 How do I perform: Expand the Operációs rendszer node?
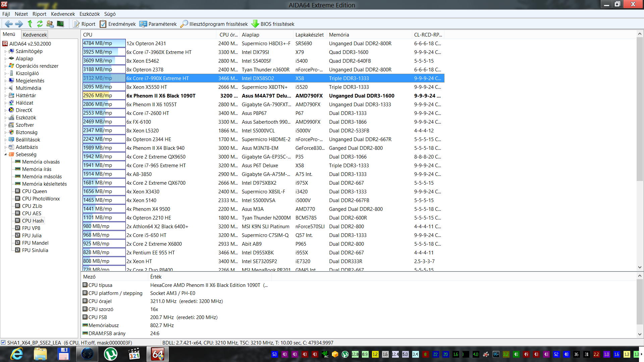pos(5,66)
